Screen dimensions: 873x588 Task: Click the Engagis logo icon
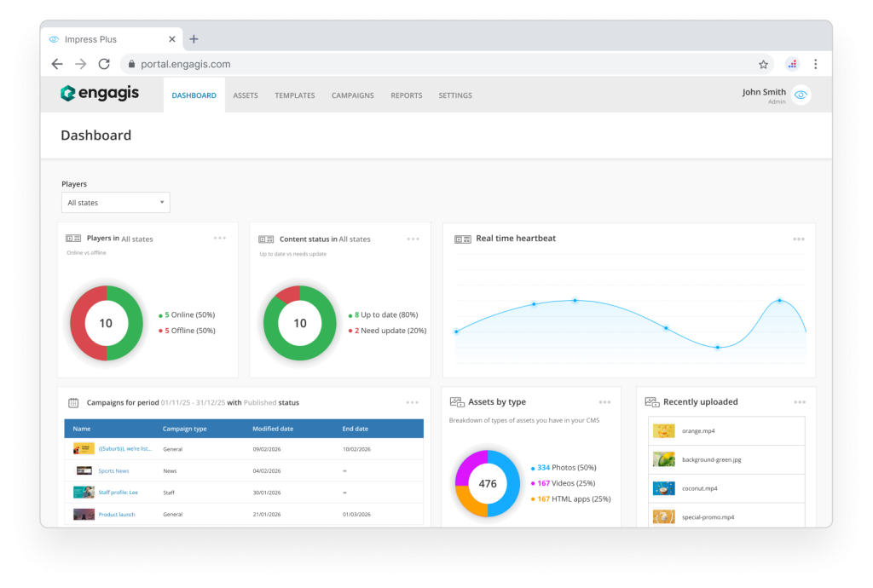coord(68,94)
